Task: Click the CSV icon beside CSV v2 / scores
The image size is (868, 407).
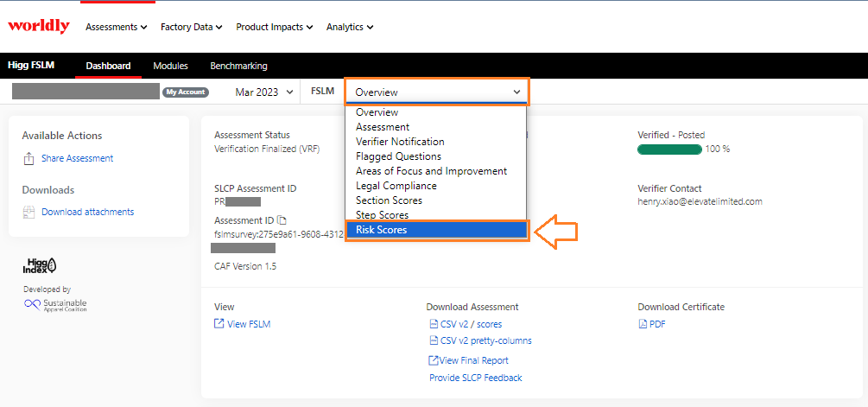Action: 434,325
